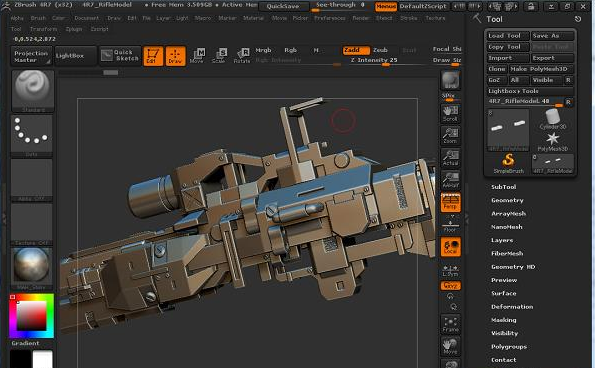Open the LightBox browser
The height and width of the screenshot is (368, 595).
click(75, 56)
